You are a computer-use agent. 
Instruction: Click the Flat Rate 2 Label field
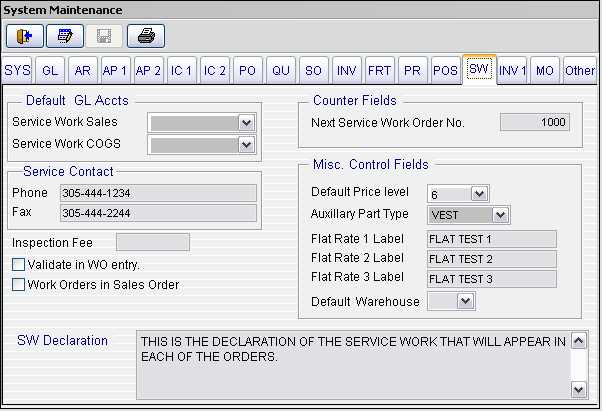tap(492, 259)
